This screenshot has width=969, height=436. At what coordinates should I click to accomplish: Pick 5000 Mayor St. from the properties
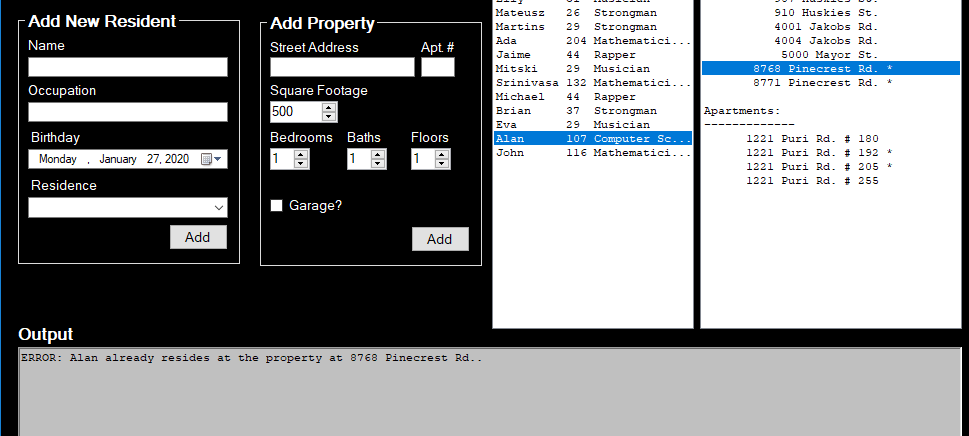pyautogui.click(x=815, y=54)
